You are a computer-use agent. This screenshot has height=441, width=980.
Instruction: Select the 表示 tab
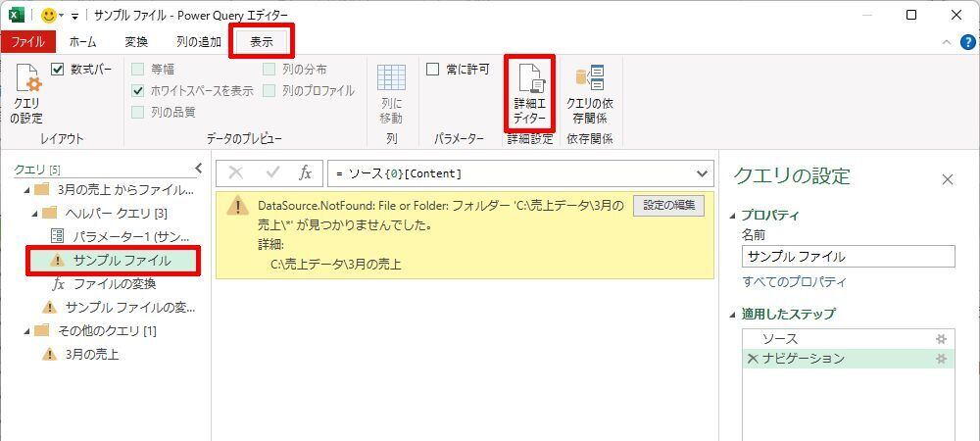coord(262,42)
